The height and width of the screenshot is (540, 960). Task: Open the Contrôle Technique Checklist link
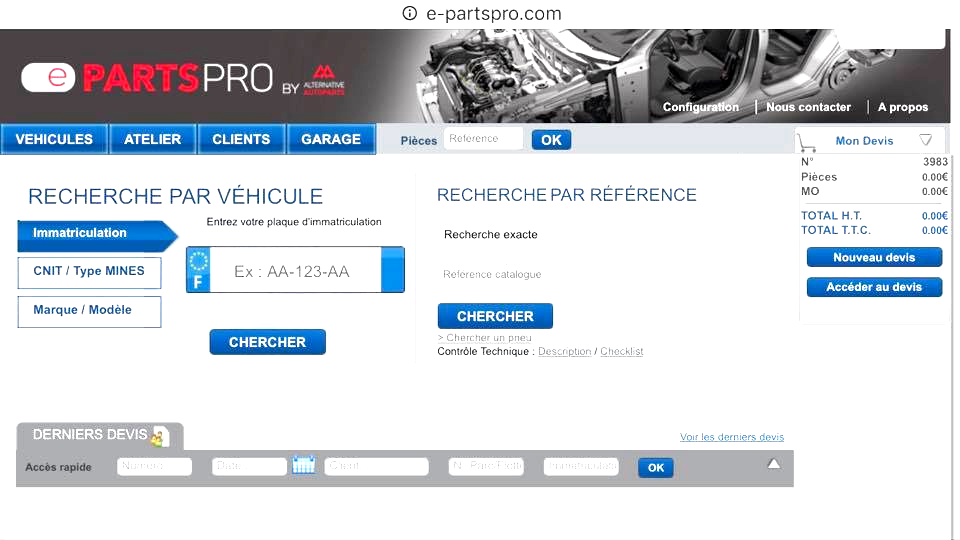(621, 351)
